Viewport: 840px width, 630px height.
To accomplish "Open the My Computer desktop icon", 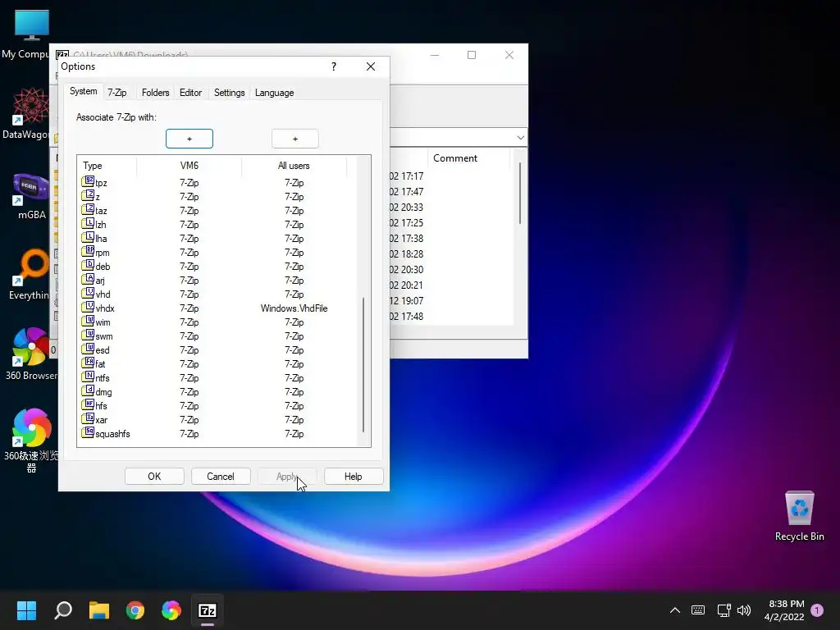I will click(28, 34).
